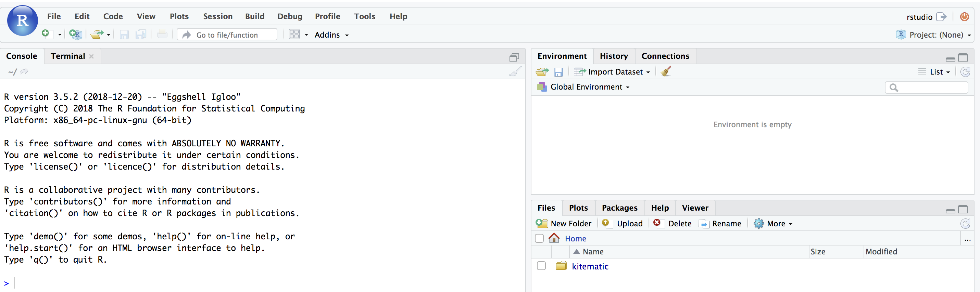The image size is (980, 292).
Task: Open the Session menu
Action: (x=218, y=16)
